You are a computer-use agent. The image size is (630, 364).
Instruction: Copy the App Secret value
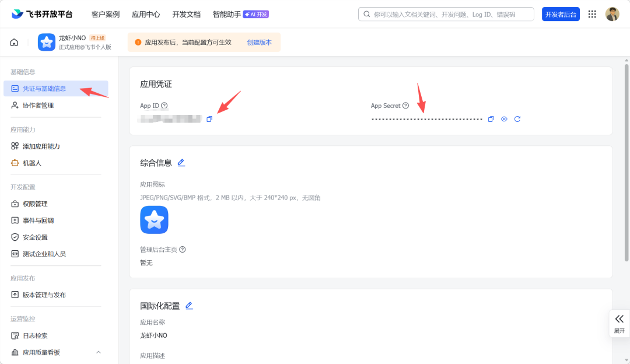tap(491, 119)
